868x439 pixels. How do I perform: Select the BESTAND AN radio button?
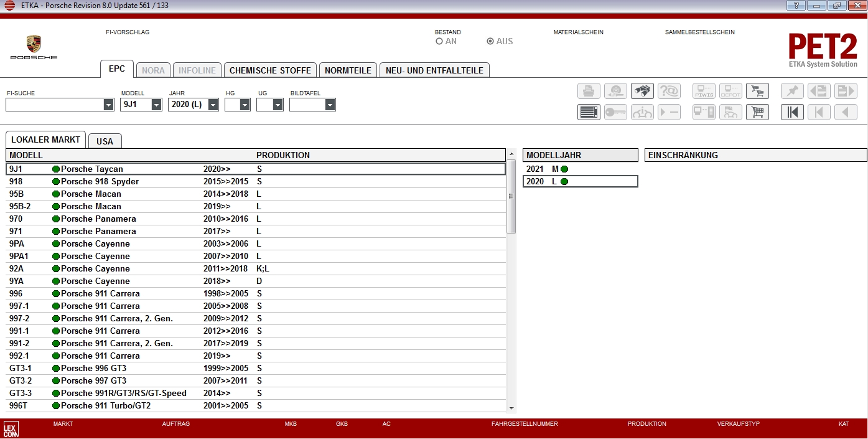pos(439,41)
